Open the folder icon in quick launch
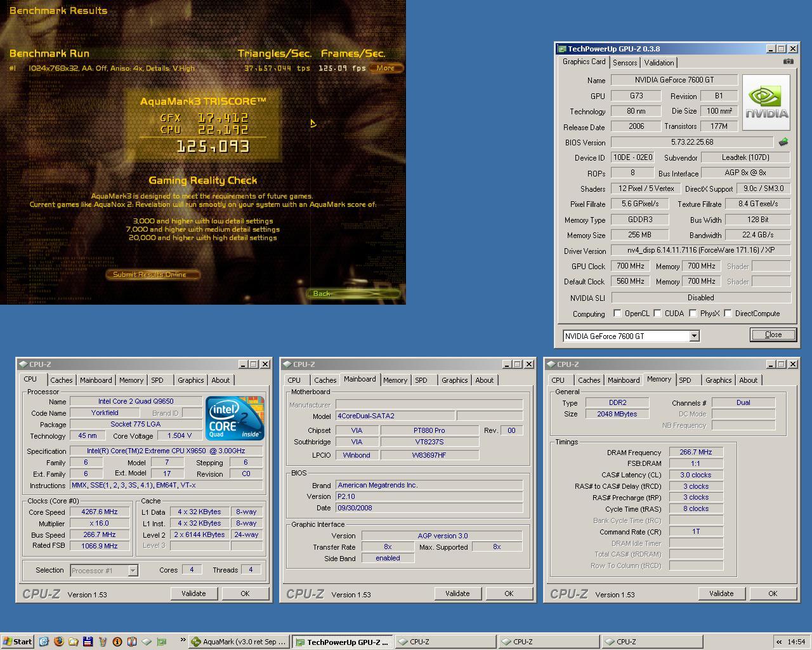 pos(73,642)
